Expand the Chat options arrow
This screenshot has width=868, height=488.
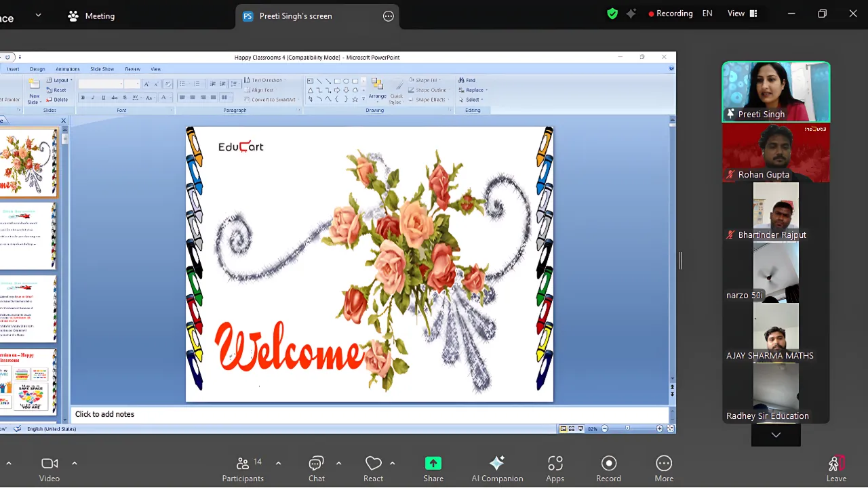(338, 464)
